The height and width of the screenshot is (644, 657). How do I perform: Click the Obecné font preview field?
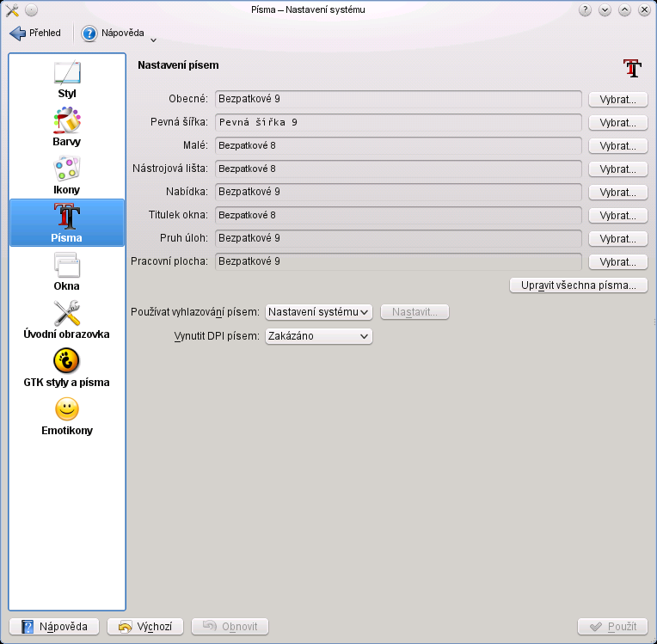(398, 99)
